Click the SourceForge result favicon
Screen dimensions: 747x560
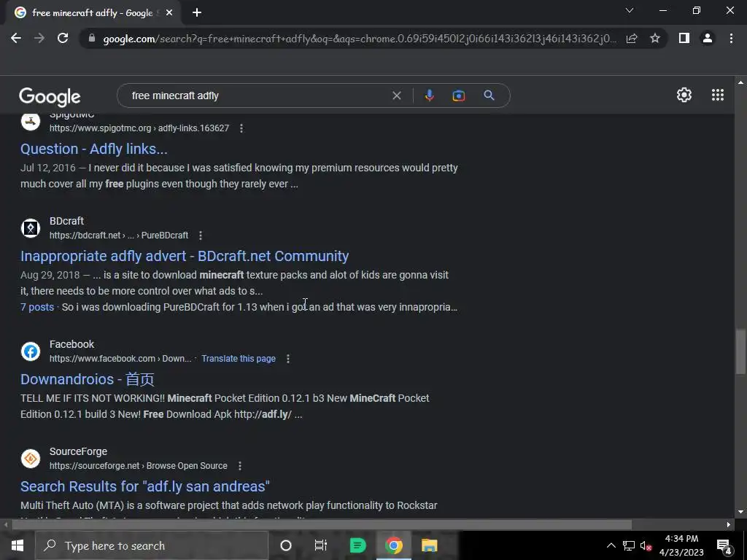pyautogui.click(x=31, y=459)
